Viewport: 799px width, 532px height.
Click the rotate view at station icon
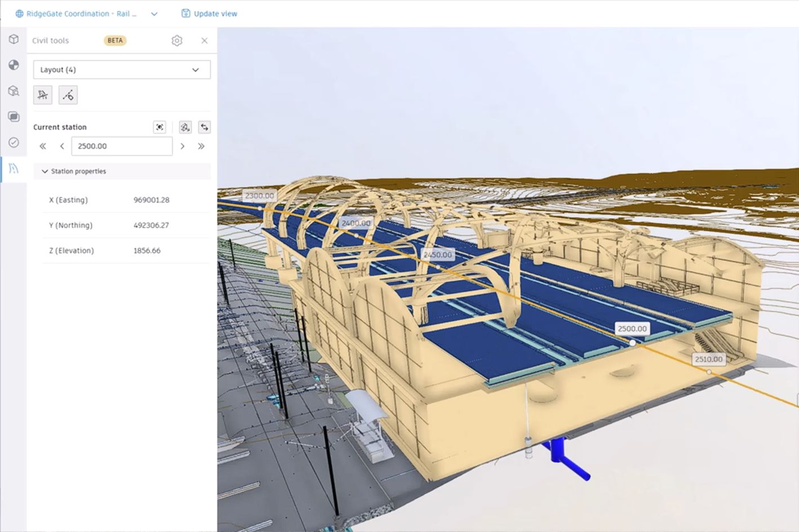[x=185, y=127]
